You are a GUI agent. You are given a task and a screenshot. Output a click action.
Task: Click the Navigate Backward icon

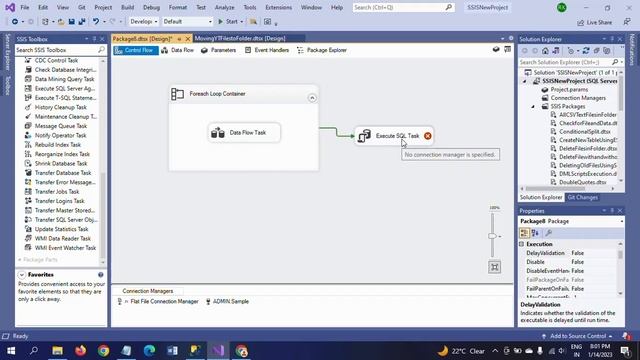coord(15,22)
